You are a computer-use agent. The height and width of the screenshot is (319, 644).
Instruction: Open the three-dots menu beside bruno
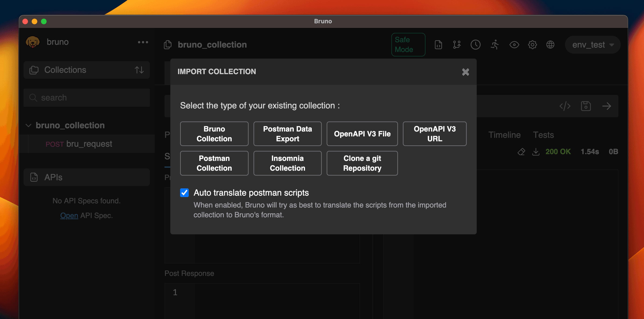click(143, 42)
